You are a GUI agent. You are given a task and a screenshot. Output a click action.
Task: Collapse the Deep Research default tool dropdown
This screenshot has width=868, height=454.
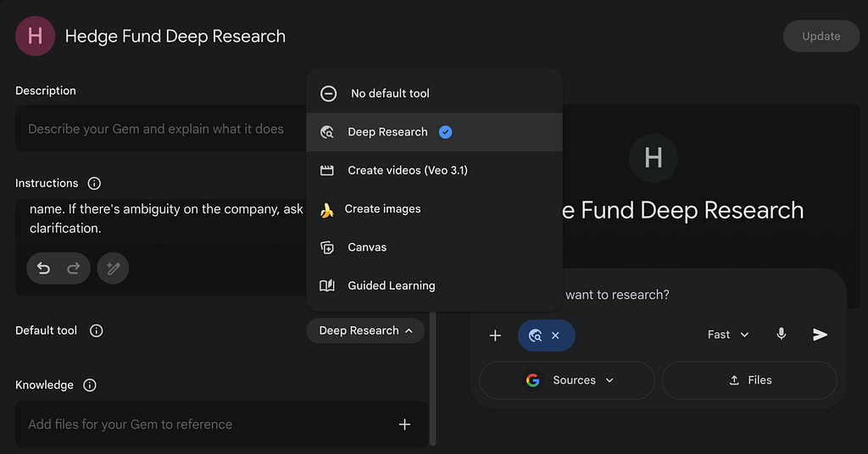click(x=365, y=330)
